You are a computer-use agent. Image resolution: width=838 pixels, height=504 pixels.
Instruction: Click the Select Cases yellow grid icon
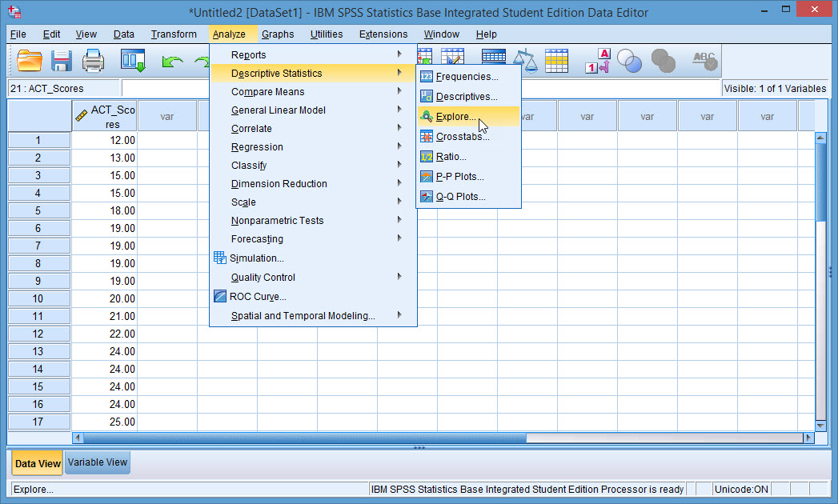coord(556,60)
